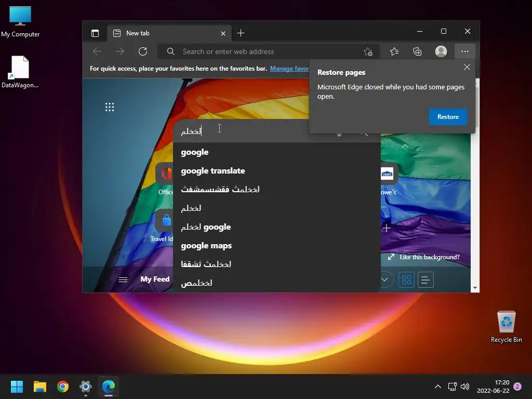Go forward with the forward arrow
This screenshot has width=532, height=399.
pyautogui.click(x=120, y=51)
